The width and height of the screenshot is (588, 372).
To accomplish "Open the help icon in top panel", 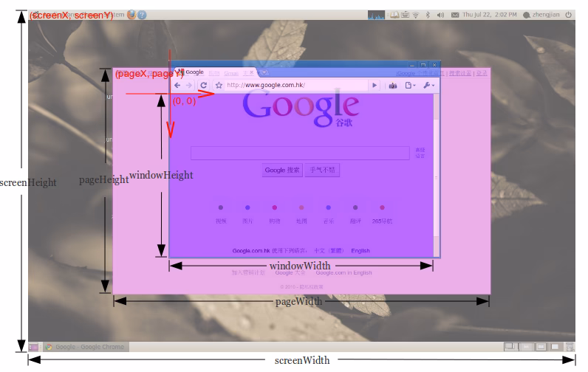I will click(142, 15).
